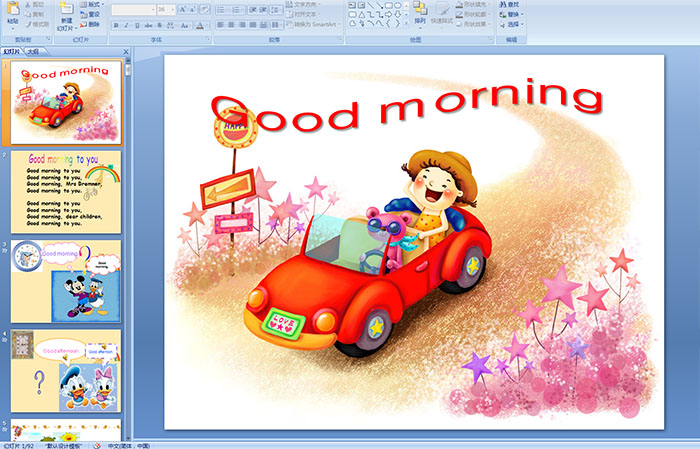Select slide 4 thumbnail with Good afternoon bubbles
Image resolution: width=700 pixels, height=449 pixels.
tap(66, 370)
